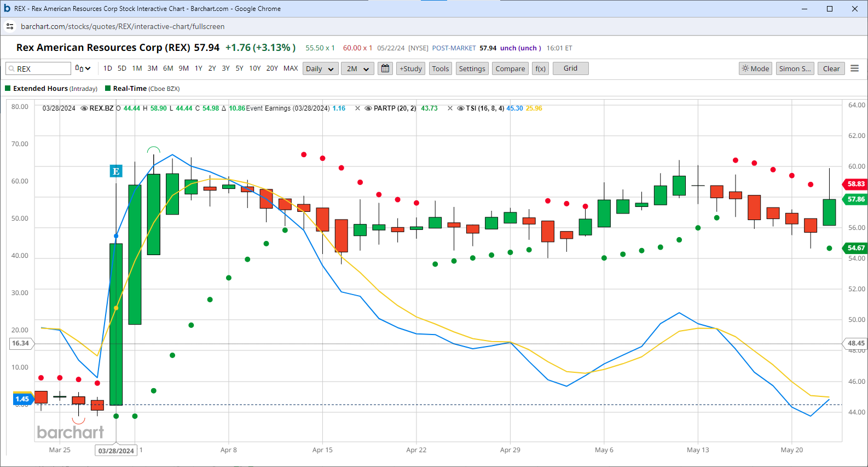Image resolution: width=868 pixels, height=467 pixels.
Task: Click the Compare button
Action: coord(511,68)
